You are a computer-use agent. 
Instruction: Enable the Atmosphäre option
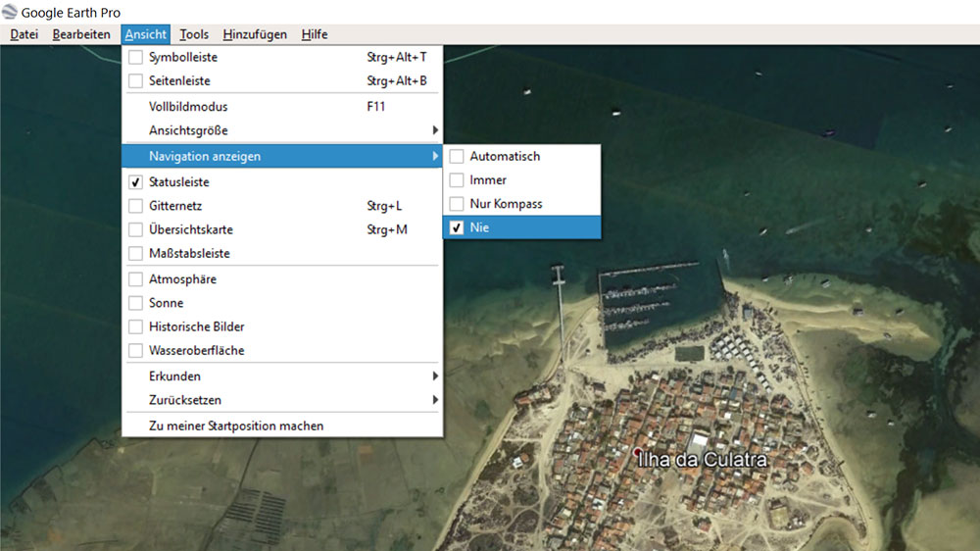coord(136,279)
